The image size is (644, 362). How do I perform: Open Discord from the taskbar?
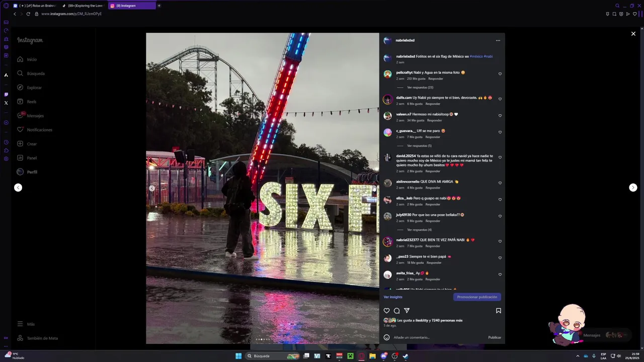[383, 356]
